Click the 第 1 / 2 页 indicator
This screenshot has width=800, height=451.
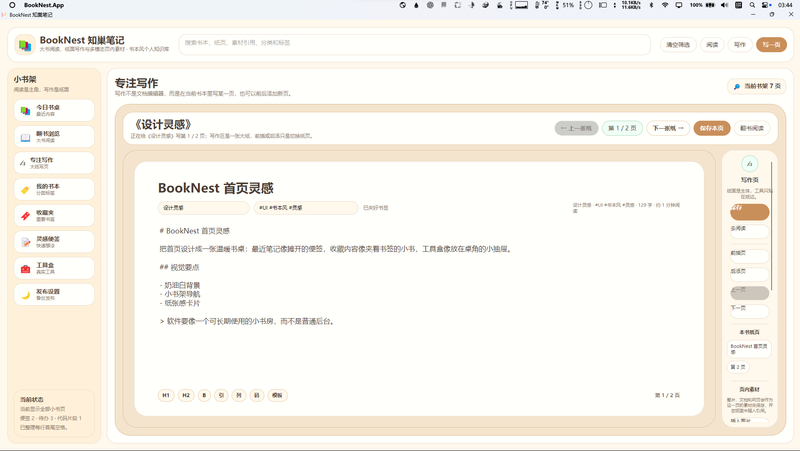[622, 128]
